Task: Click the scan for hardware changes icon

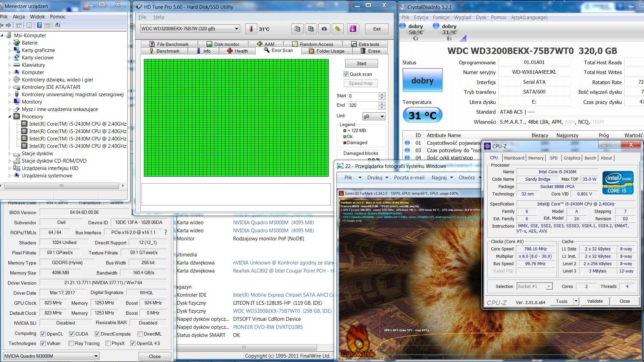Action: [58, 25]
